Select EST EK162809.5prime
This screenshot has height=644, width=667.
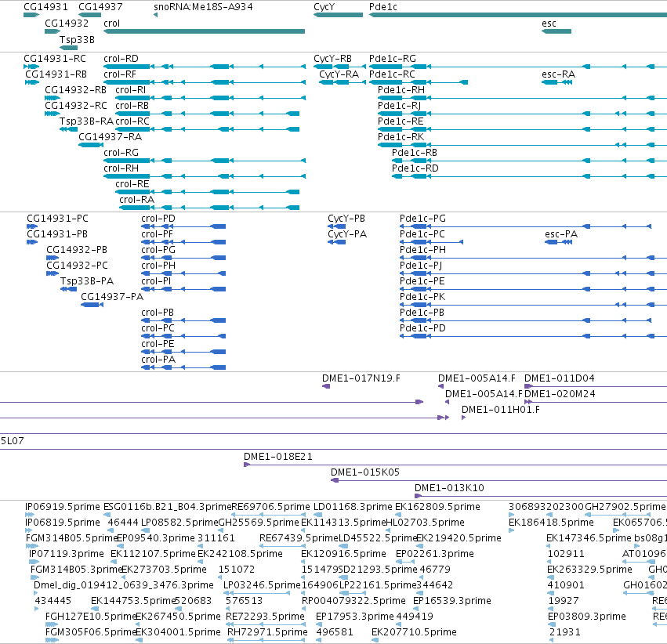398,515
